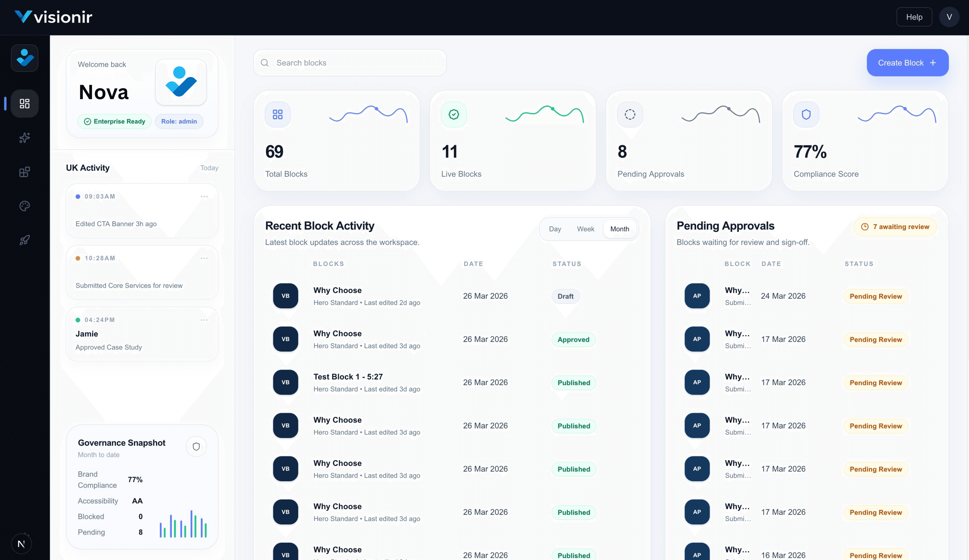This screenshot has height=560, width=969.
Task: Select the Month view tab
Action: coord(619,229)
